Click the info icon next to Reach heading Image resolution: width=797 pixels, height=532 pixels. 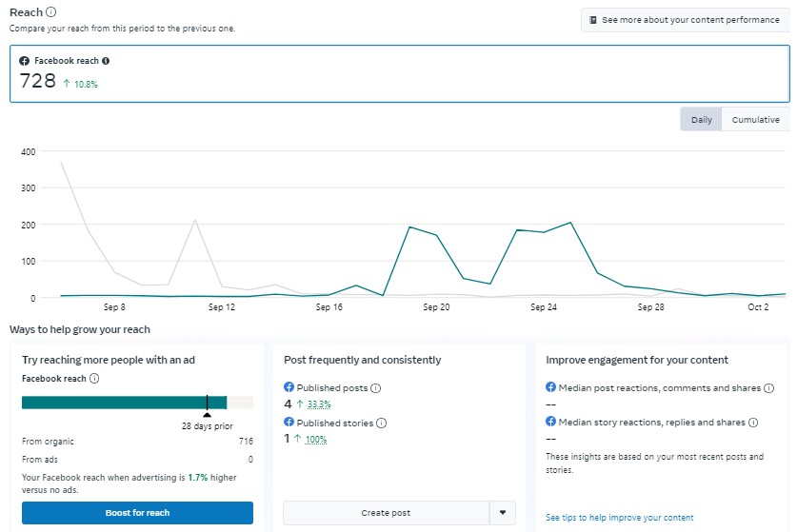coord(50,12)
